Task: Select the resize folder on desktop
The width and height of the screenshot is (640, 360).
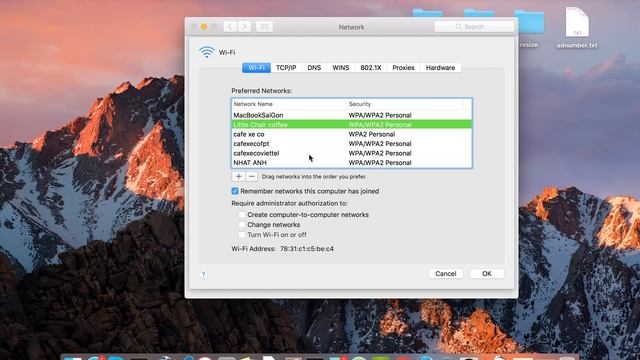Action: [x=529, y=29]
